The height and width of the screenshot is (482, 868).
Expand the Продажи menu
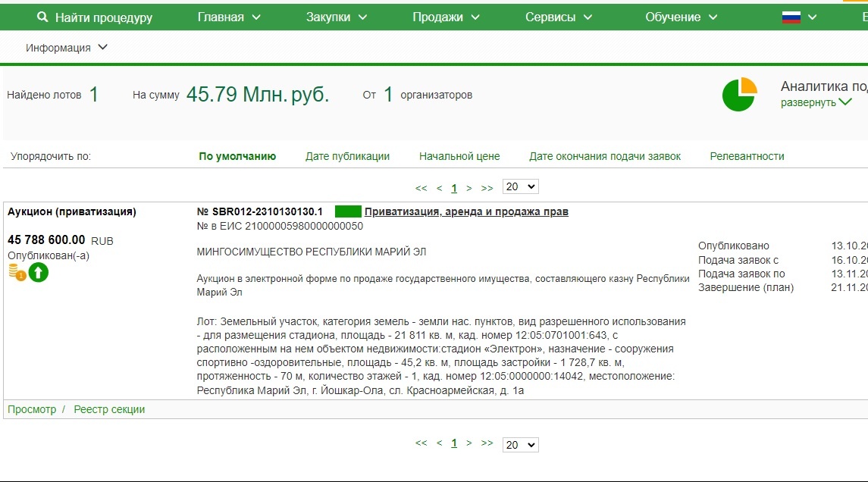pyautogui.click(x=446, y=17)
